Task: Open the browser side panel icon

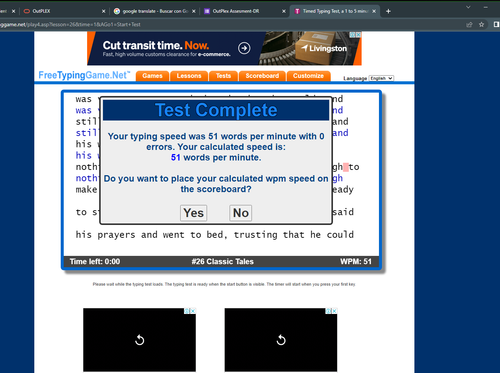Action: 496,24
